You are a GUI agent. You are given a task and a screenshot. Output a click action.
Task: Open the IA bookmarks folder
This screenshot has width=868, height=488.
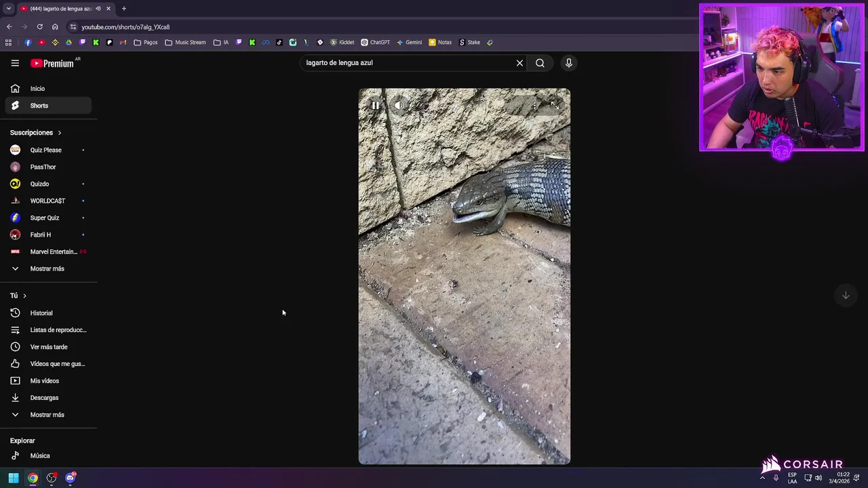point(221,42)
